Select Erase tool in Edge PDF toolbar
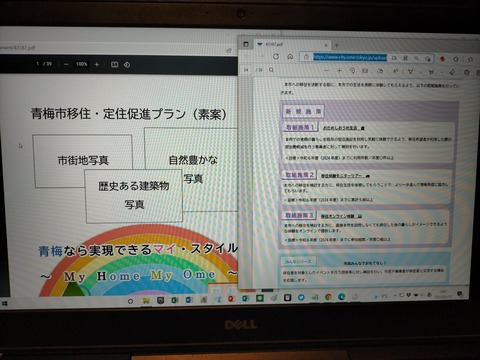The width and height of the screenshot is (480, 360). (x=452, y=72)
